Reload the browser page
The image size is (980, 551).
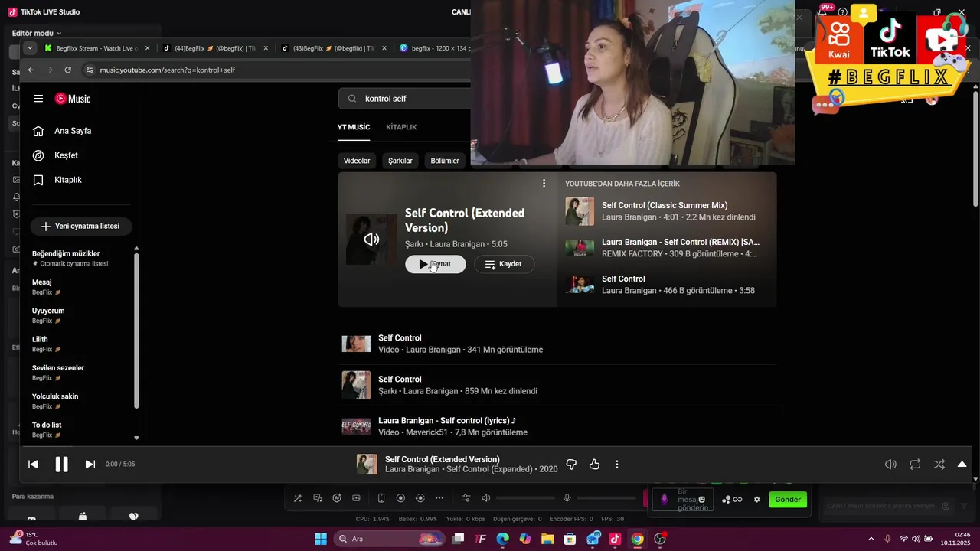coord(67,70)
